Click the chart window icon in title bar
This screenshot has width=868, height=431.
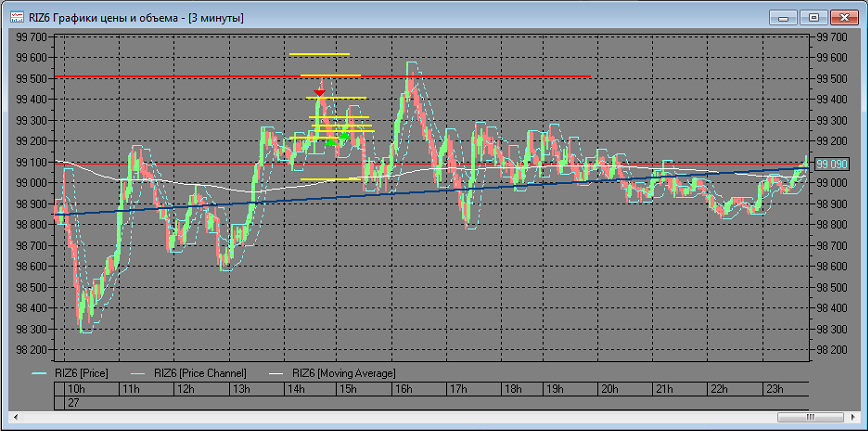pos(18,18)
